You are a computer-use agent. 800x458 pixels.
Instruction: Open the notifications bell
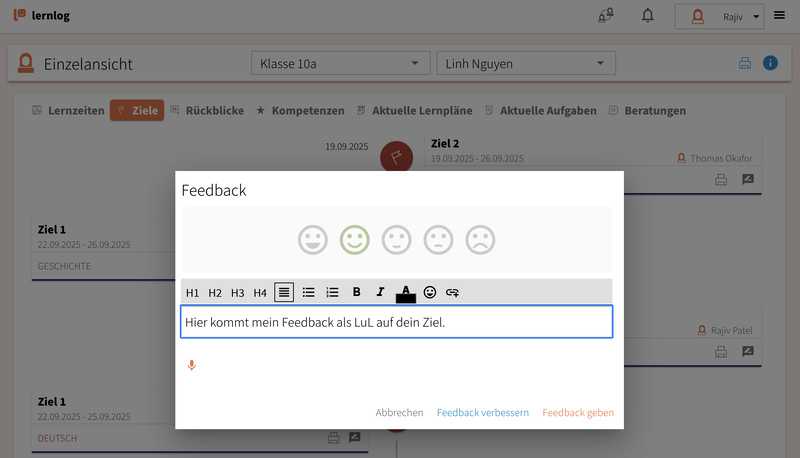[x=648, y=16]
